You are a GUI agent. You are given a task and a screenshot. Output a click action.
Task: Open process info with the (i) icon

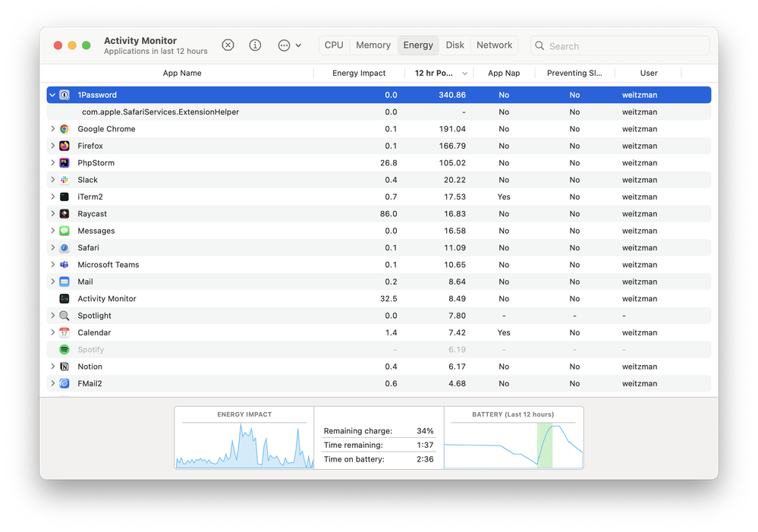(255, 45)
